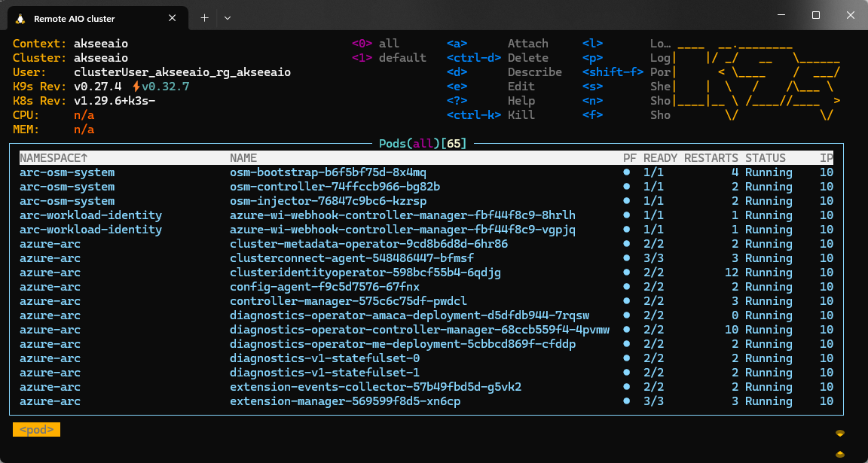
Task: Click the blue PF dot on clusterconnect-agent row
Action: coord(626,258)
